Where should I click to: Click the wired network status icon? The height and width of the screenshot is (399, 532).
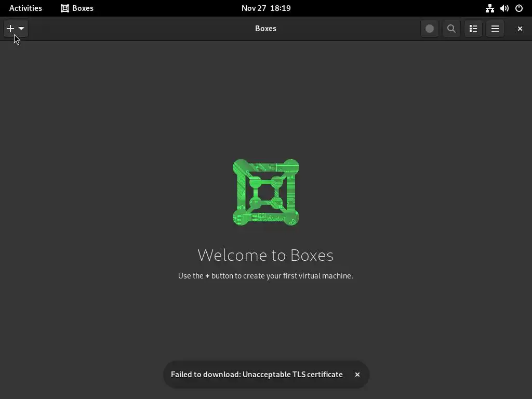click(489, 8)
